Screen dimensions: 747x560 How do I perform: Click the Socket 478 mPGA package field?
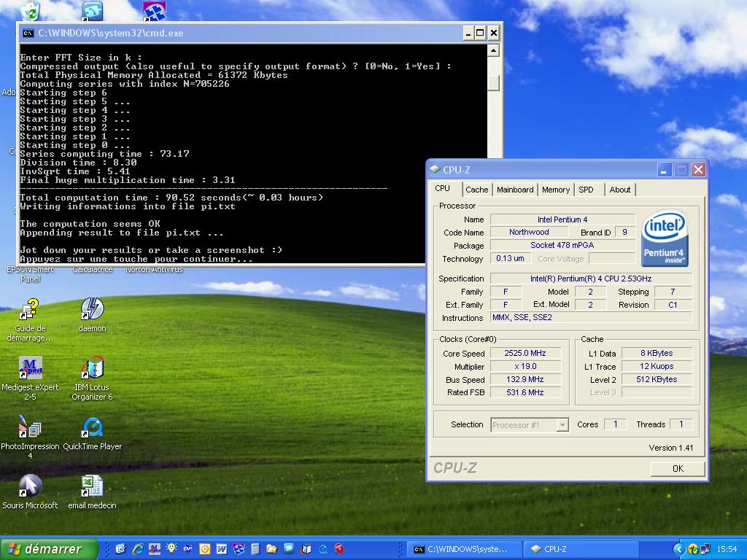(x=562, y=245)
